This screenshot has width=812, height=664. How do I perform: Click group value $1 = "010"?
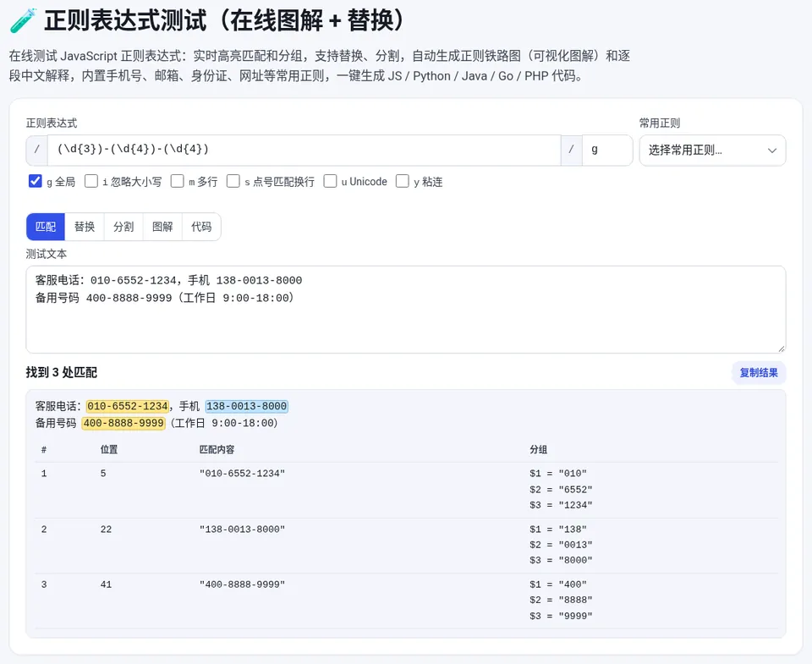tap(558, 474)
